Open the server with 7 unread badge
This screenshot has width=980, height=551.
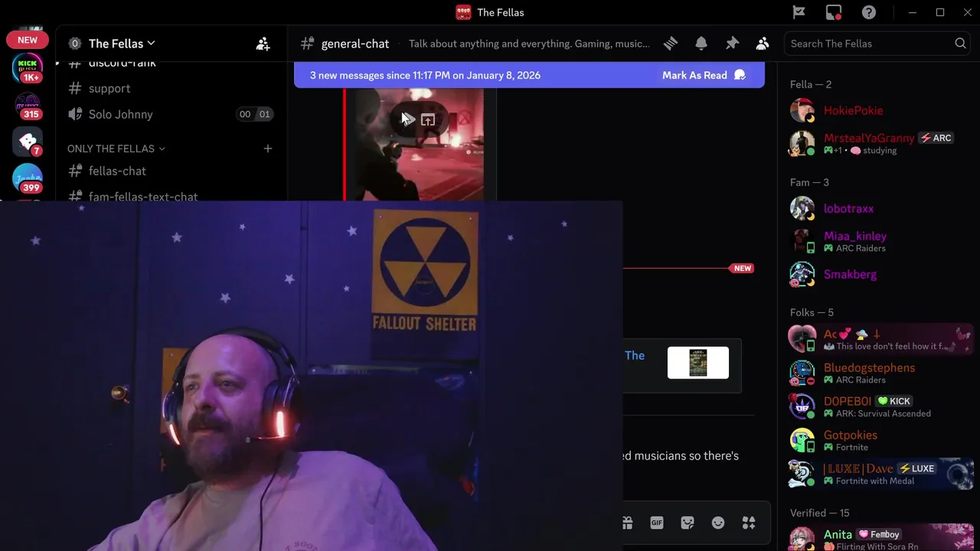28,142
